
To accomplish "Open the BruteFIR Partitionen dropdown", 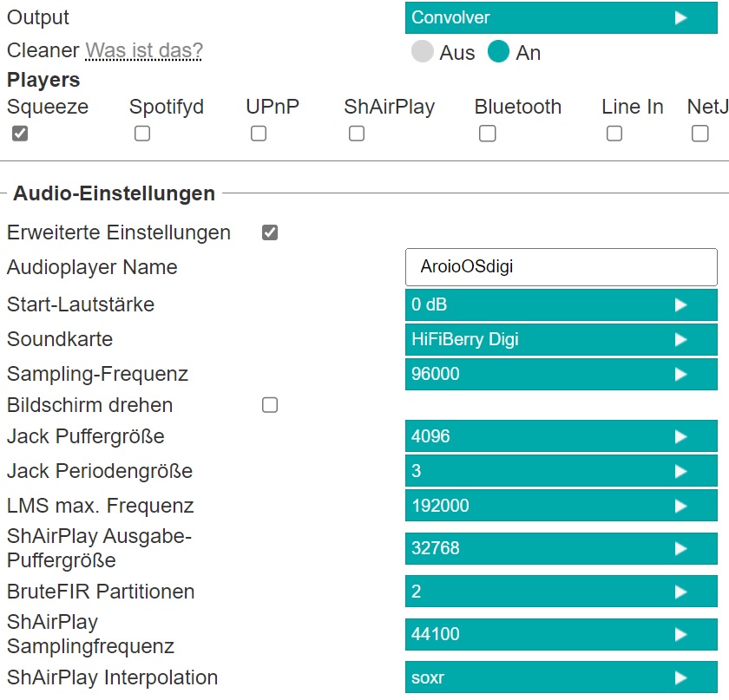I will (x=561, y=592).
